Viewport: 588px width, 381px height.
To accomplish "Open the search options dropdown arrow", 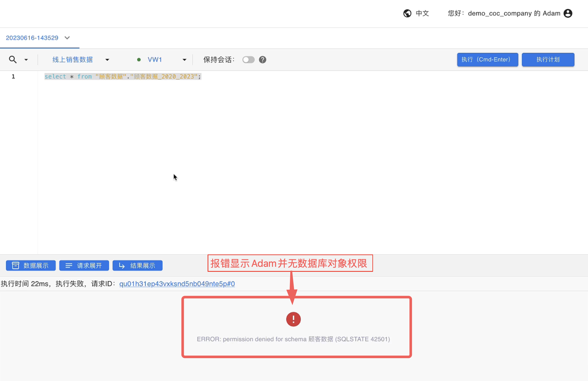I will (26, 60).
